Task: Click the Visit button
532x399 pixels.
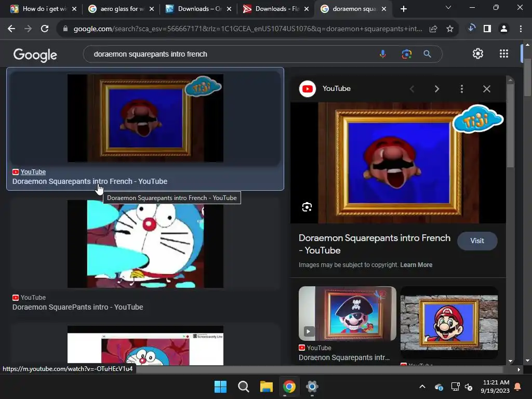Action: pos(477,241)
